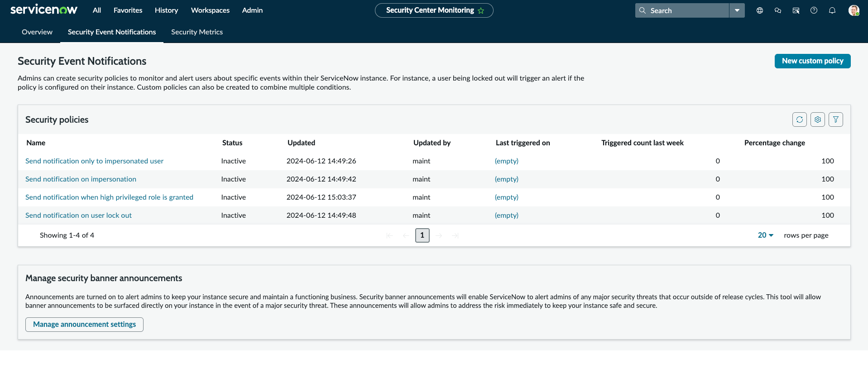Click timestamp 2024-06-12 15:03:37
Viewport: 868px width, 383px height.
321,197
